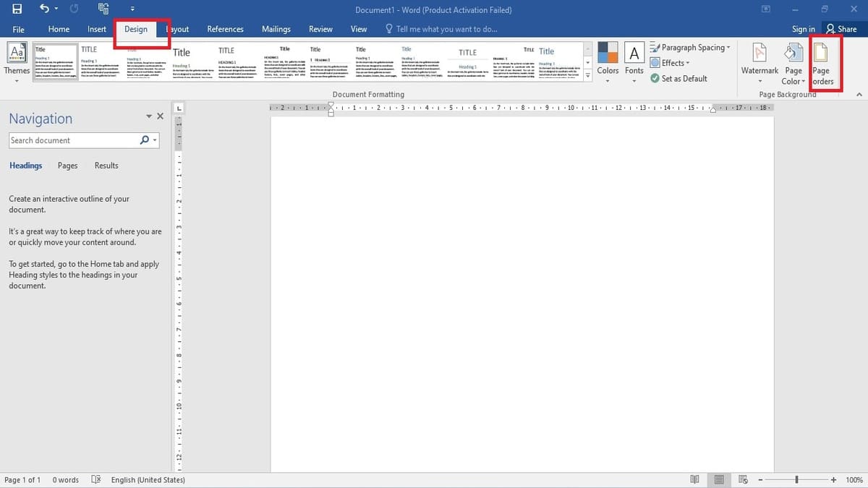Open Ribbon Display Options in the title bar

tap(766, 9)
